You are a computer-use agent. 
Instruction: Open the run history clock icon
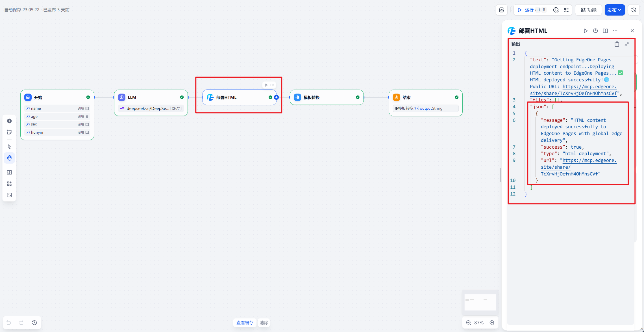pyautogui.click(x=556, y=10)
